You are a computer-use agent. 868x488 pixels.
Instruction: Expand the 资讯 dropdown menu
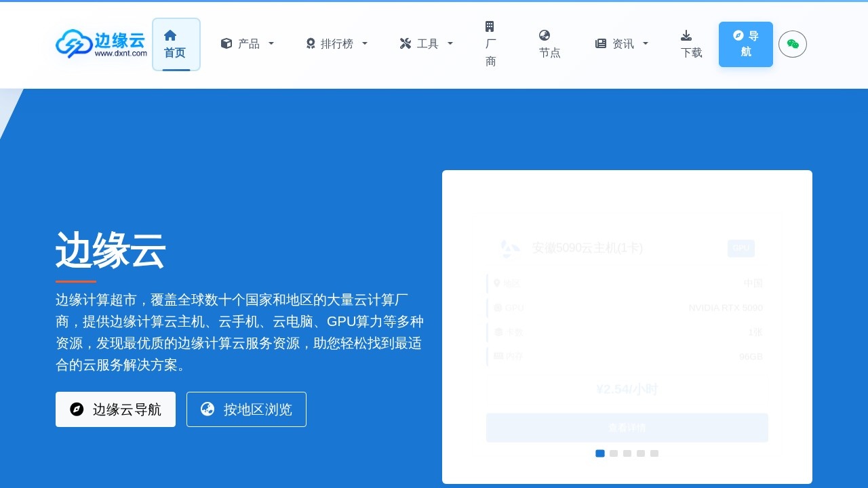(622, 43)
